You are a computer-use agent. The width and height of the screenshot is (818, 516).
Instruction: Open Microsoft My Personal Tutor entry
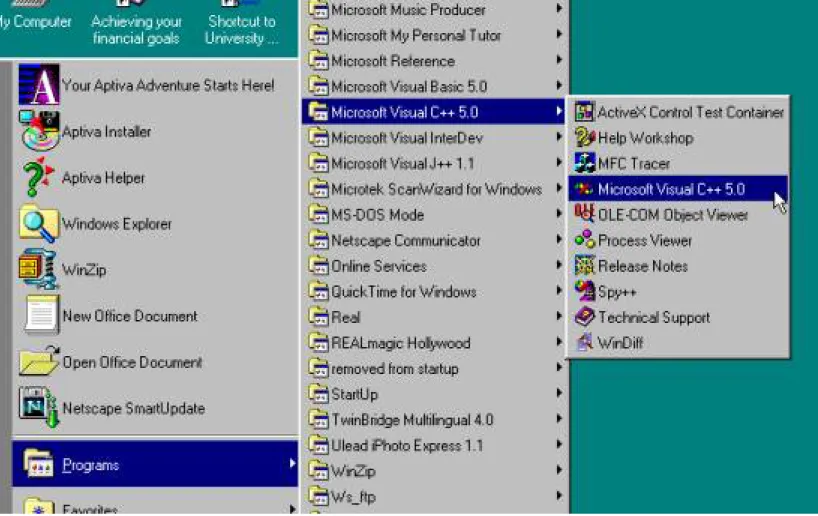tap(435, 35)
